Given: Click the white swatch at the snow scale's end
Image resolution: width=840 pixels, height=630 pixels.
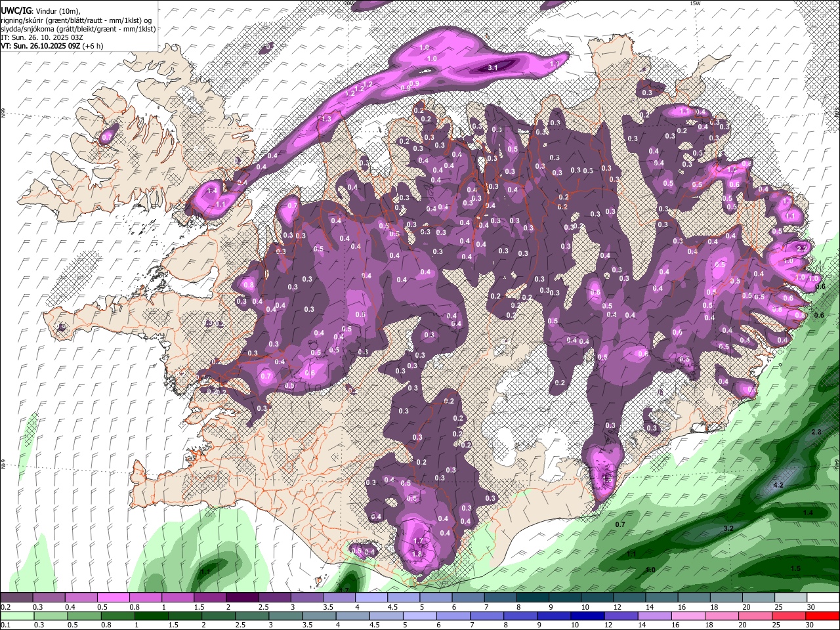Looking at the screenshot, I should (823, 598).
